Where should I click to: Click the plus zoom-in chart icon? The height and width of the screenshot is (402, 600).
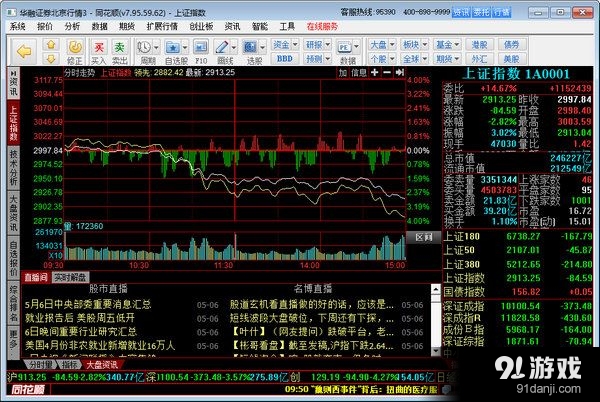375,72
